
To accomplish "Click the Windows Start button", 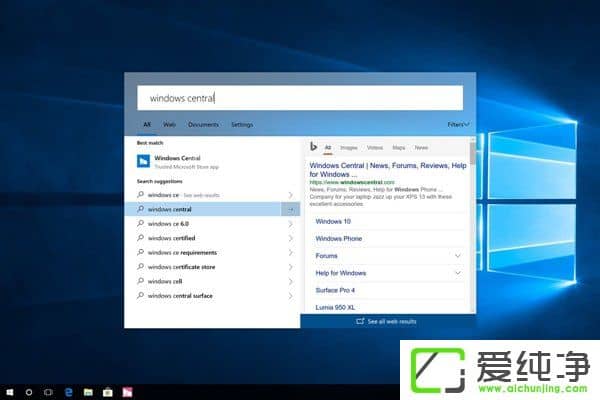I will click(10, 392).
